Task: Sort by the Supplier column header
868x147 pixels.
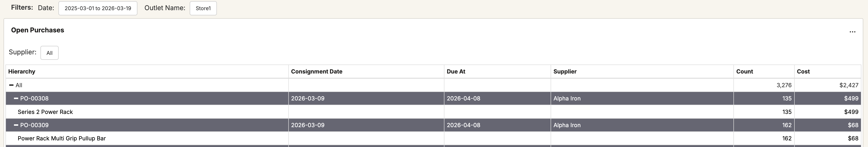Action: (565, 72)
